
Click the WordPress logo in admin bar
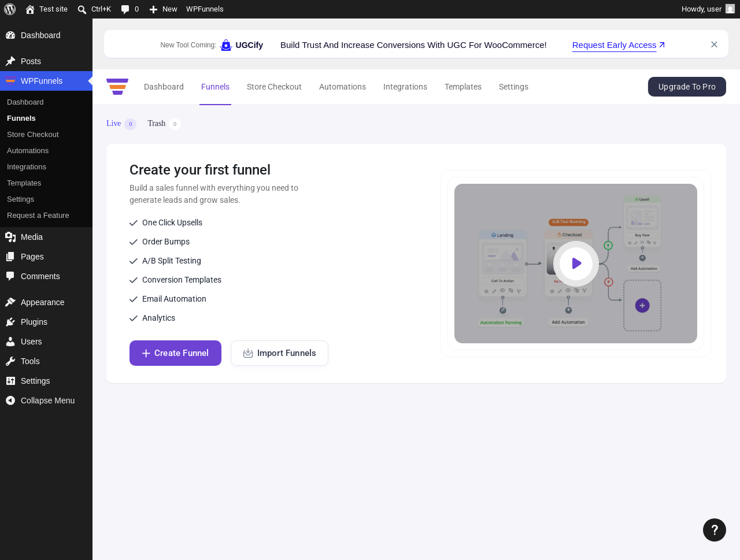point(10,9)
